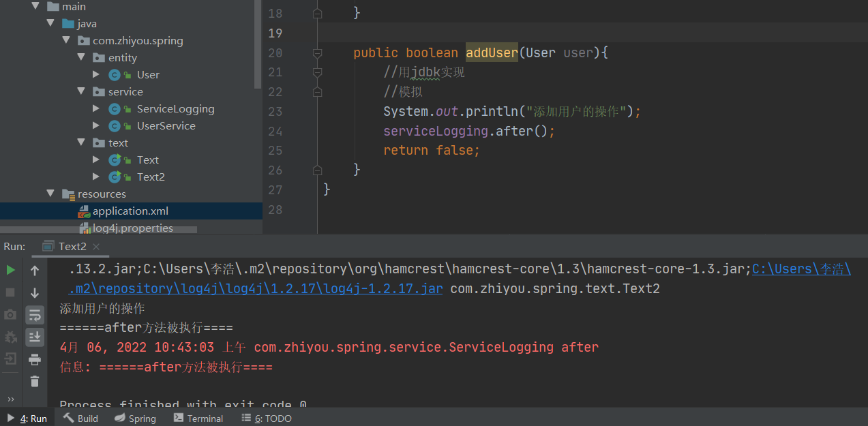868x426 pixels.
Task: Collapse the entity package
Action: pyautogui.click(x=81, y=57)
